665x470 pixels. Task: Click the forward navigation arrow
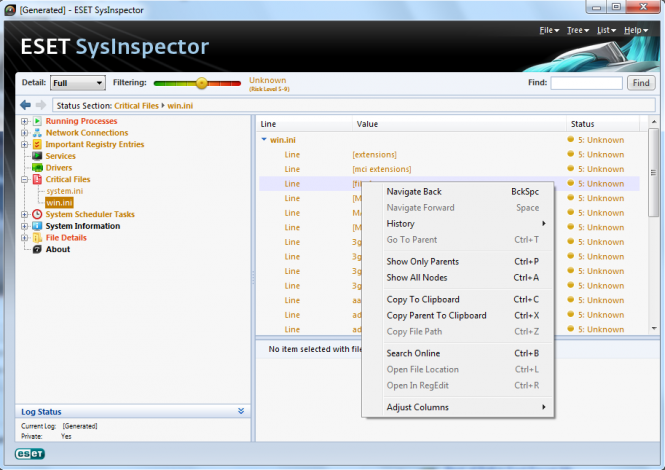pyautogui.click(x=41, y=105)
